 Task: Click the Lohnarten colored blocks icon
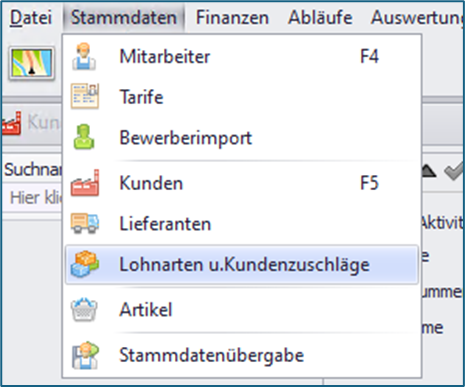tap(85, 264)
